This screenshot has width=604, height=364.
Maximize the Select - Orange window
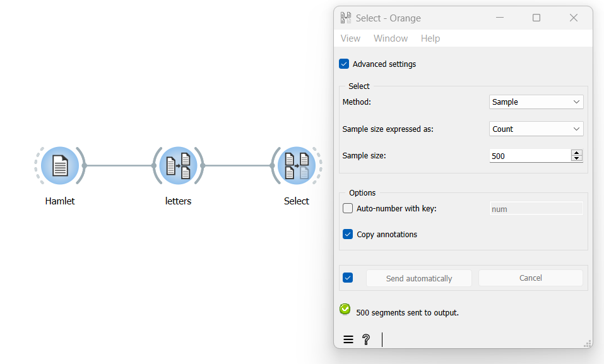(x=536, y=18)
